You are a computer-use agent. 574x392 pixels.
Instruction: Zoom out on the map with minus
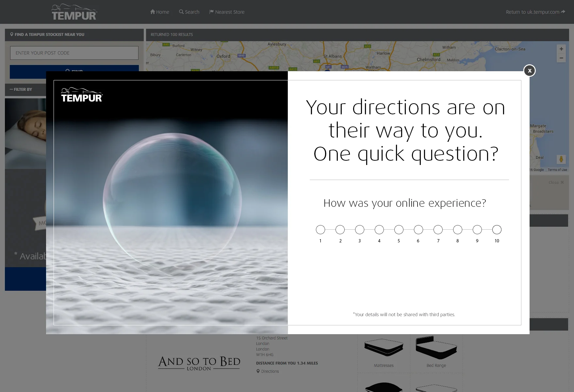[x=561, y=58]
